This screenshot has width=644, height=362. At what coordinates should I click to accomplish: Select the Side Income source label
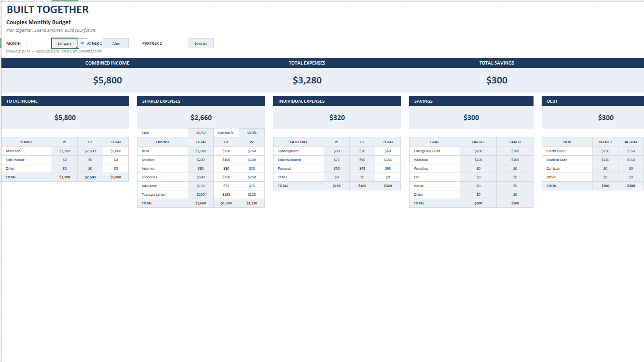pos(27,160)
